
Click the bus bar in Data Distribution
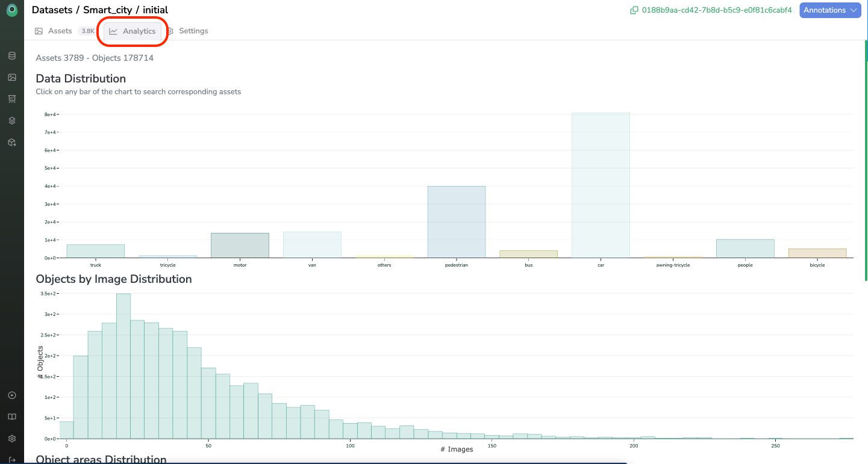529,254
